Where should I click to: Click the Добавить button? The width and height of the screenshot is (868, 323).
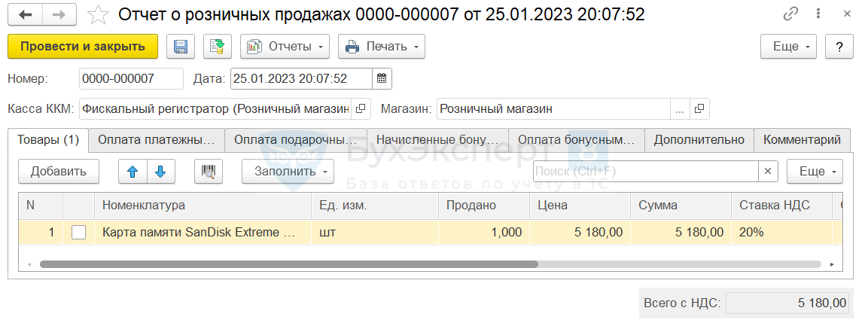(x=59, y=171)
